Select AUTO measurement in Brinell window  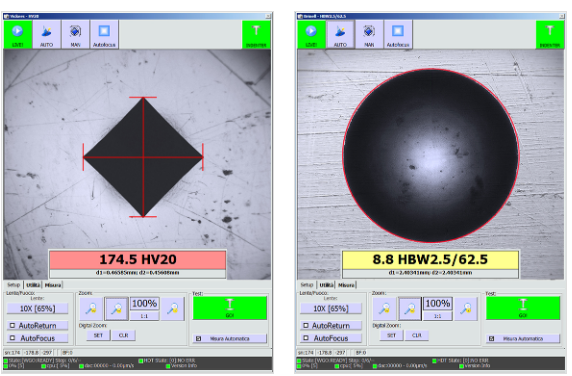(x=340, y=35)
